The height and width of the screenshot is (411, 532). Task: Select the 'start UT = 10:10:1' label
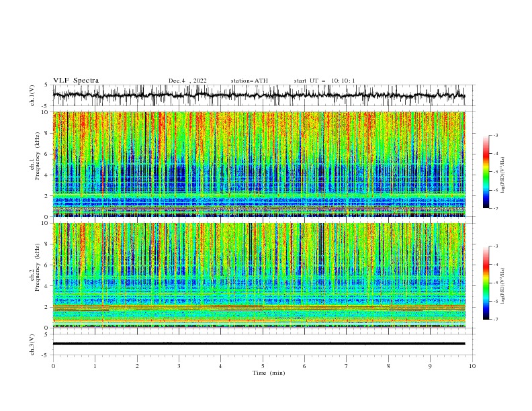tap(324, 81)
